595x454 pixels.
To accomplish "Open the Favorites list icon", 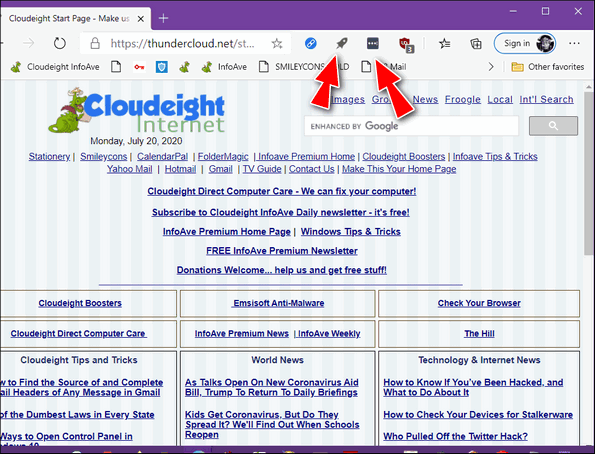I will tap(445, 44).
